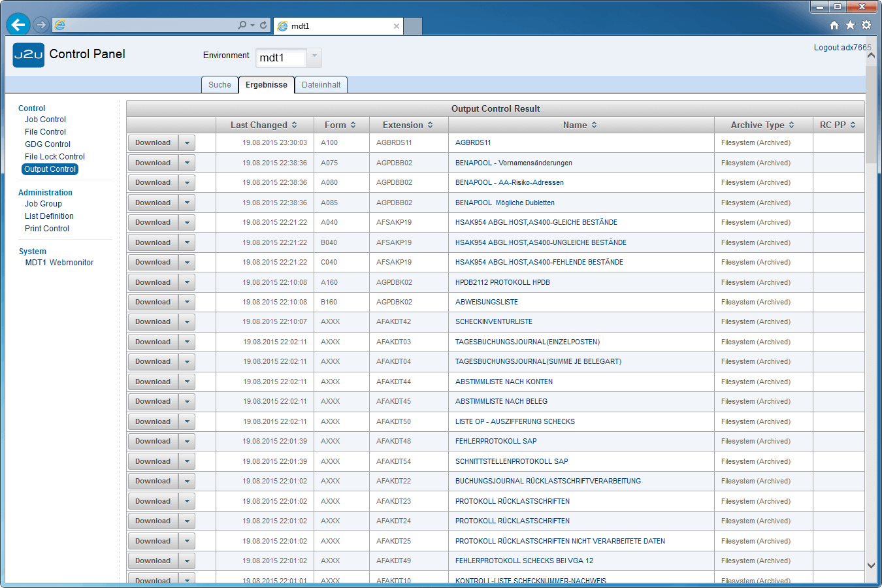Close the mdt1 browser tab
This screenshot has width=882, height=588.
(x=397, y=26)
